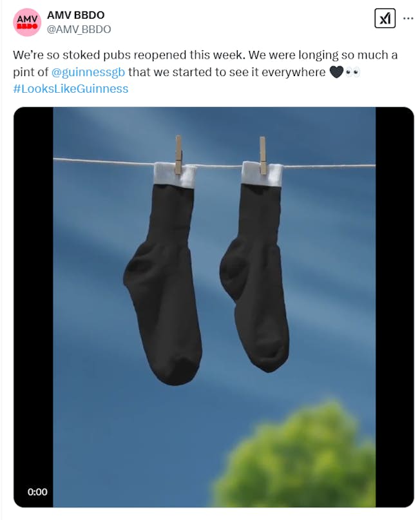
Task: Click the 0:00 video timestamp
Action: (x=37, y=492)
